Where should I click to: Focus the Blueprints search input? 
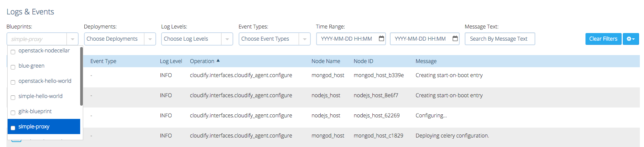[37, 39]
